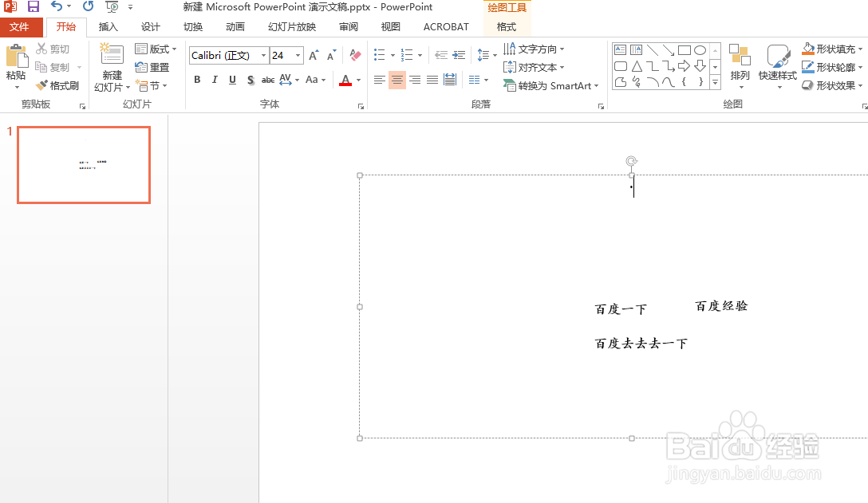Select the slide 1 thumbnail
This screenshot has width=868, height=503.
(x=84, y=165)
